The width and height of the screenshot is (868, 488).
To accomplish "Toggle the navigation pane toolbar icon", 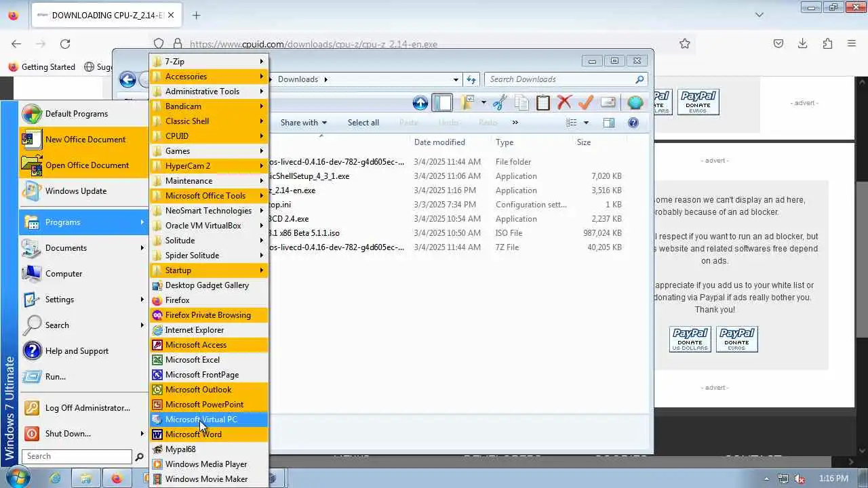I will 442,103.
